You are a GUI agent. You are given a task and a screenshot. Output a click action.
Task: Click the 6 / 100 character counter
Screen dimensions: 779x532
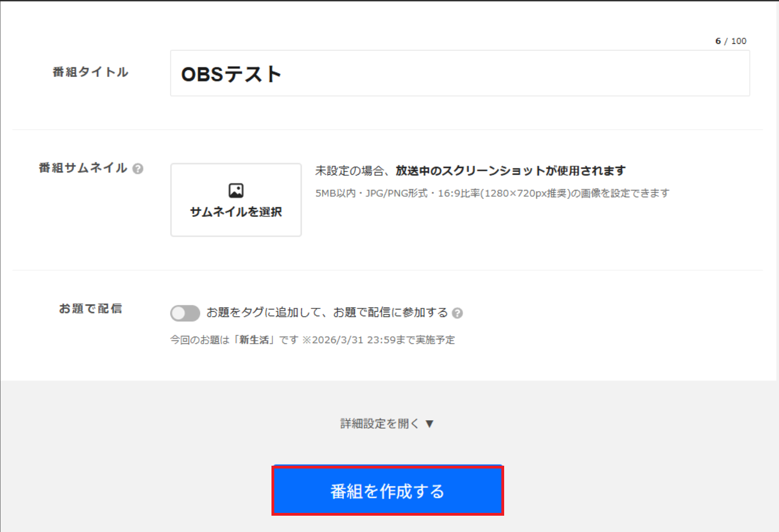[730, 41]
